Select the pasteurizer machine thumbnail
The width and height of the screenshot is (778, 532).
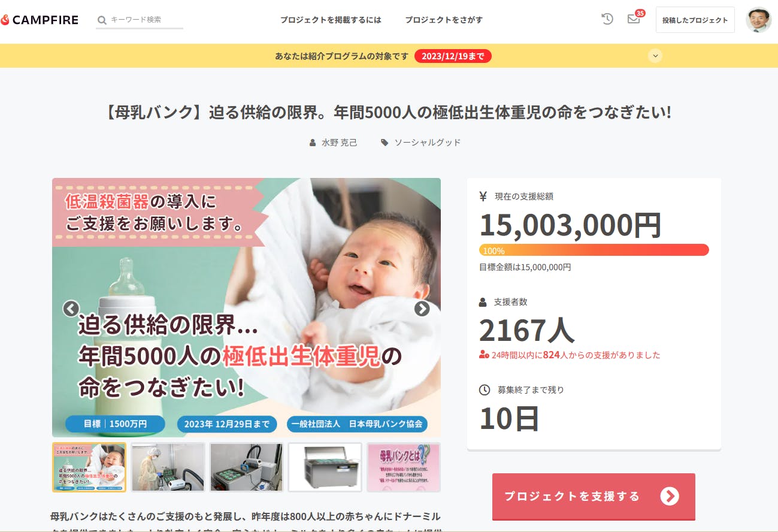(x=325, y=467)
